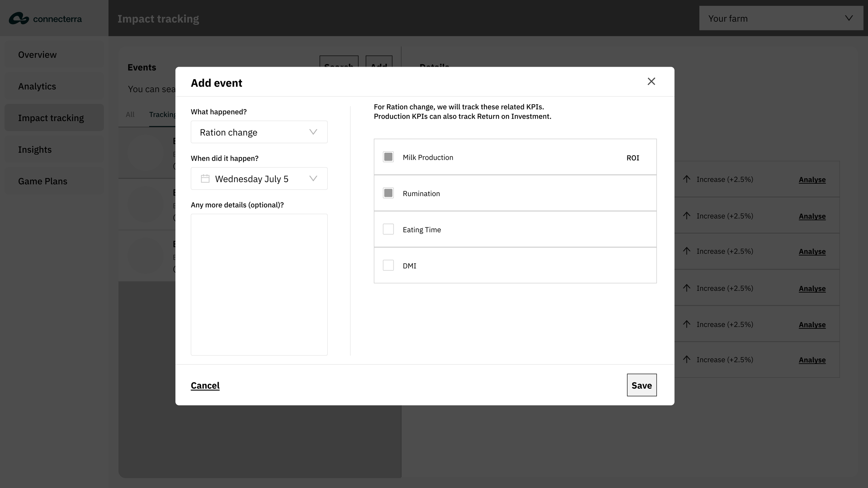The height and width of the screenshot is (488, 868).
Task: Close the Add event dialog with the X icon
Action: pos(651,81)
